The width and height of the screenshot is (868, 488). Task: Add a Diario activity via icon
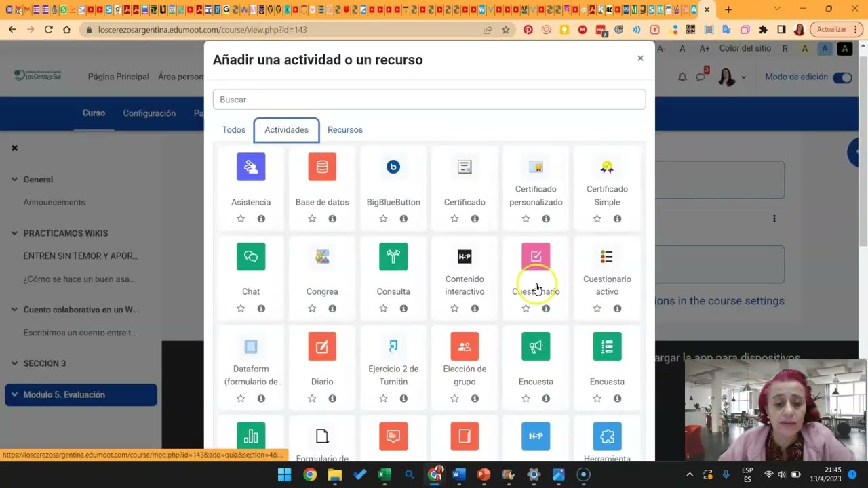pyautogui.click(x=322, y=346)
